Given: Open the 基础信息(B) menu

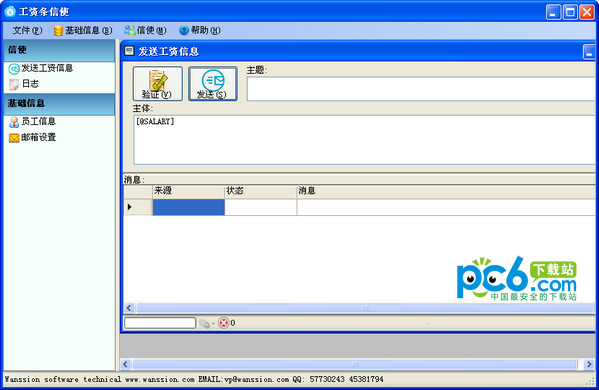Looking at the screenshot, I should (83, 30).
